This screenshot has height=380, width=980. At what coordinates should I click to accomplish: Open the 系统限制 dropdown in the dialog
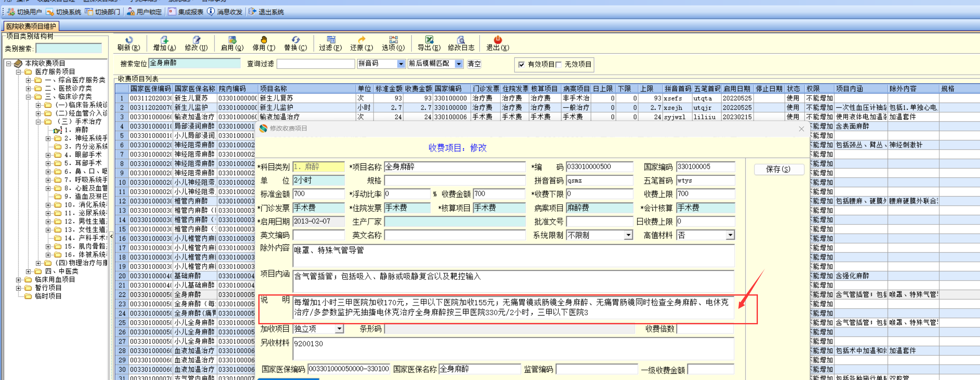point(628,235)
